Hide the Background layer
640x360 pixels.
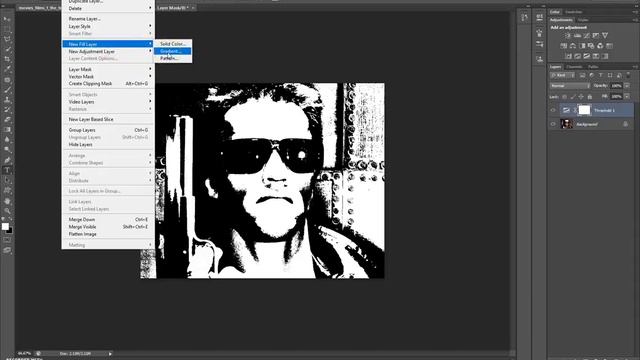(x=553, y=124)
